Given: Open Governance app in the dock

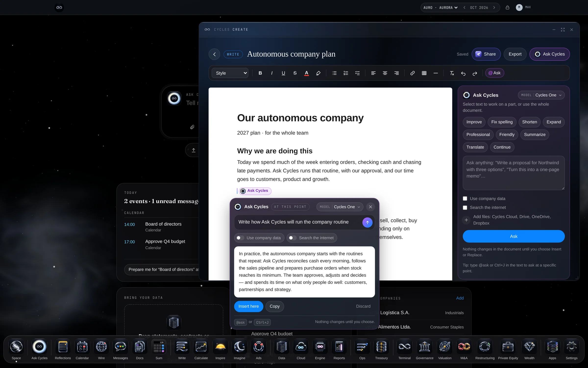Looking at the screenshot, I should [425, 349].
